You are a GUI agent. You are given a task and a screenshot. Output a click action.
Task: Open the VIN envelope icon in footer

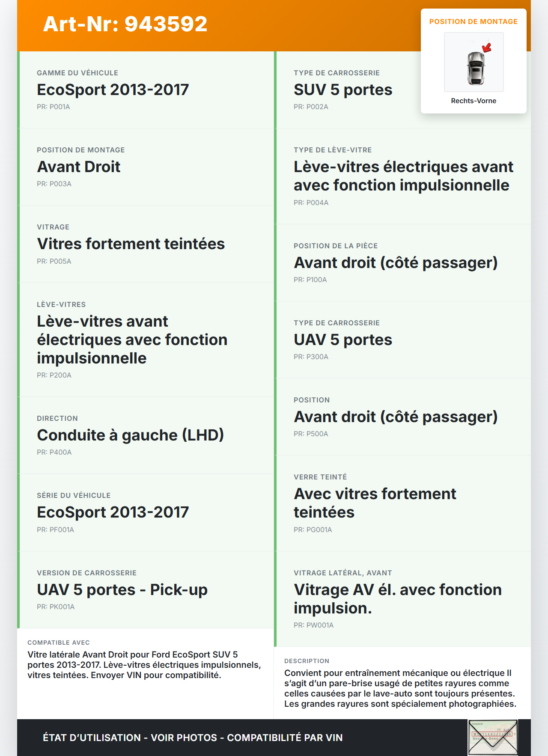(493, 737)
